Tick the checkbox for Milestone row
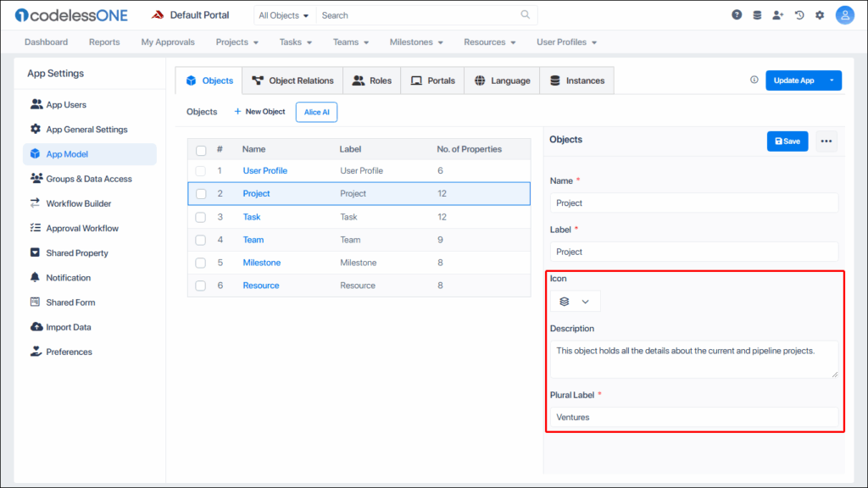The image size is (868, 488). point(201,263)
